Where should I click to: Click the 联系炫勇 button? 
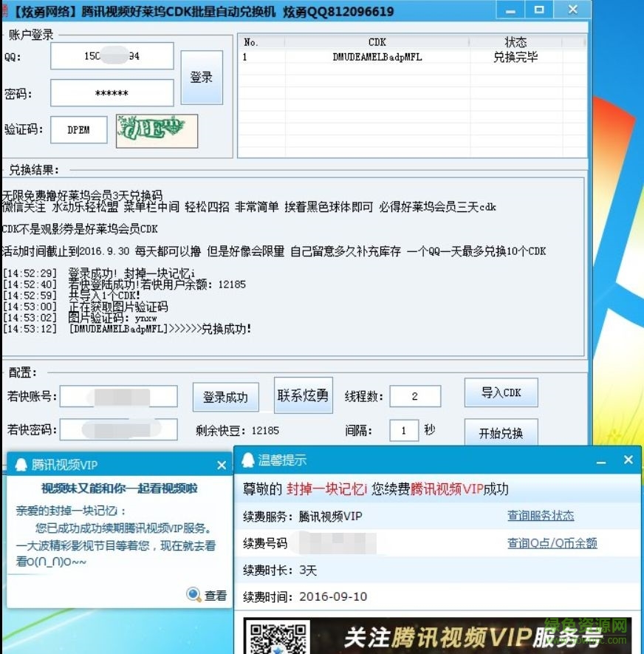[x=303, y=395]
